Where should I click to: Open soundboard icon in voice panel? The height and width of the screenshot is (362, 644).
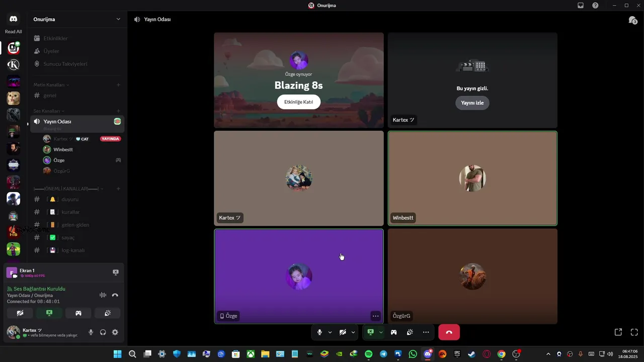coord(108,313)
